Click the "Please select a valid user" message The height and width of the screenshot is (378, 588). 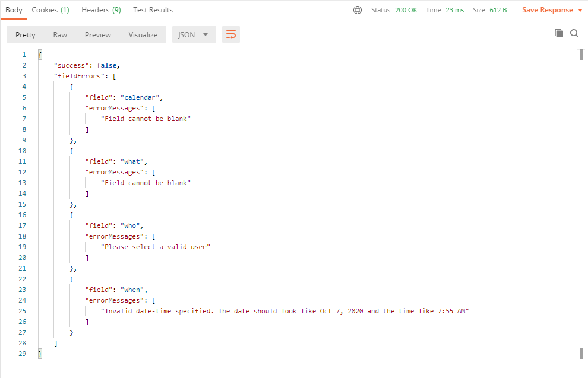coord(155,247)
